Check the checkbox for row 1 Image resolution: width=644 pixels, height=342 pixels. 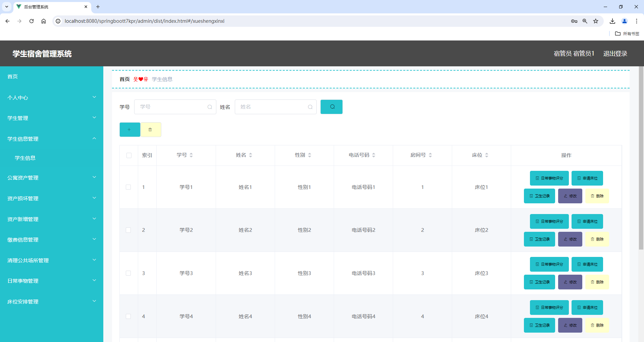point(128,187)
